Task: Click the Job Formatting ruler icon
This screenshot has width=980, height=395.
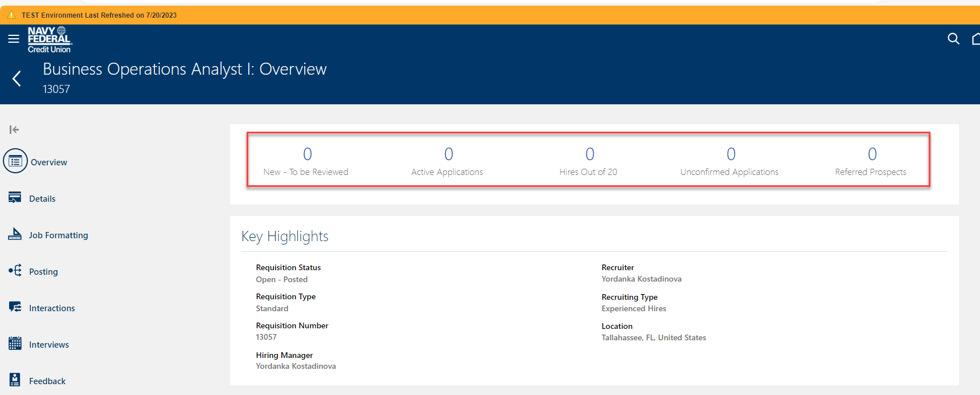Action: click(15, 234)
